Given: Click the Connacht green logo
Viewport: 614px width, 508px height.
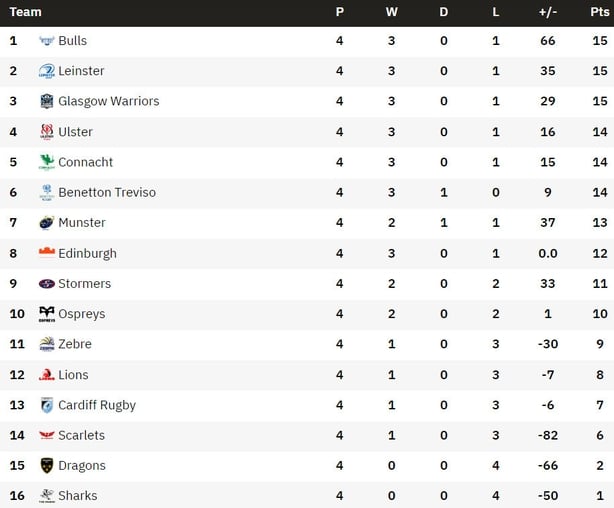Looking at the screenshot, I should pos(47,162).
